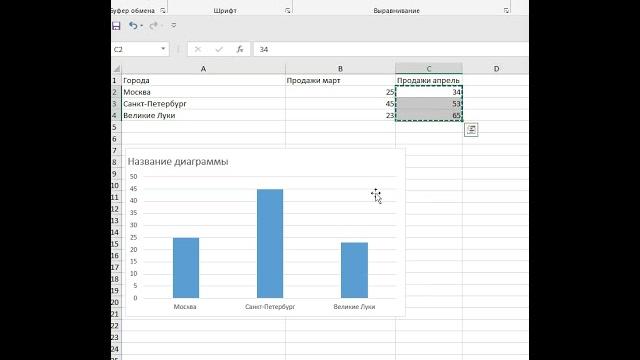Select cell with value 23
640x360 pixels.
coord(340,116)
